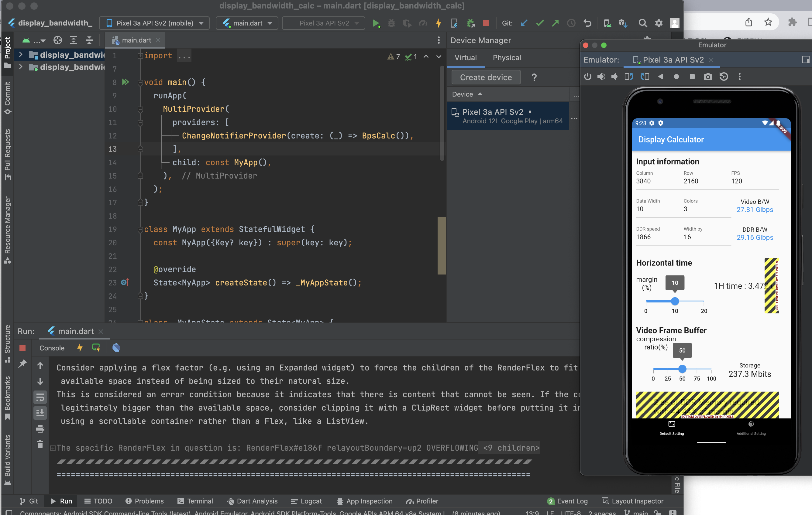Image resolution: width=812 pixels, height=515 pixels.
Task: Open the Dart Analysis tool window tab
Action: pos(252,501)
